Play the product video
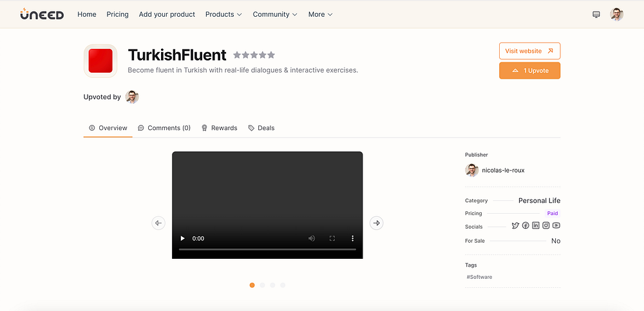The image size is (644, 311). coord(183,238)
